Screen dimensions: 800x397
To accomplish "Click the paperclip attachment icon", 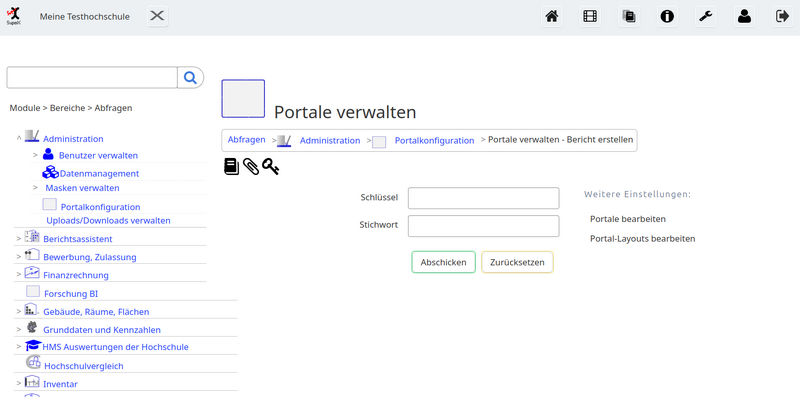I will (x=251, y=167).
